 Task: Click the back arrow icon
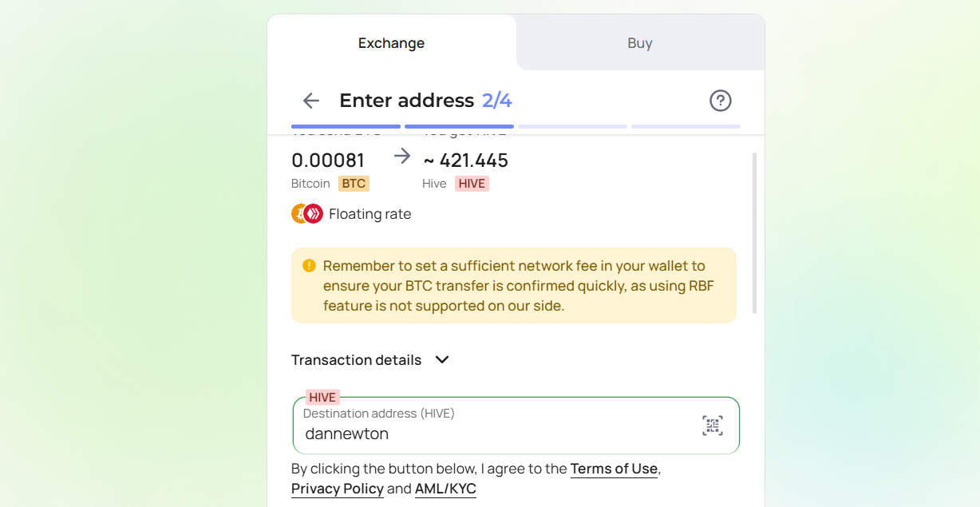(x=311, y=101)
